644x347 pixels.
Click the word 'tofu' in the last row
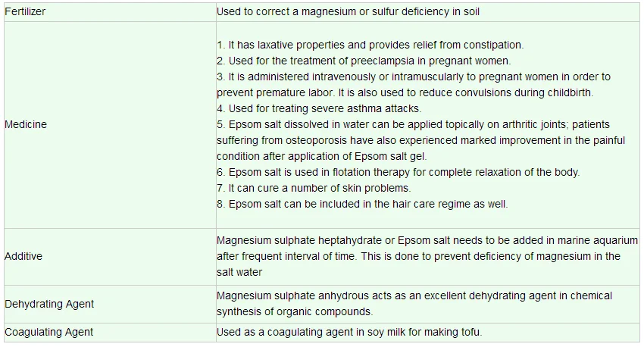[471, 332]
